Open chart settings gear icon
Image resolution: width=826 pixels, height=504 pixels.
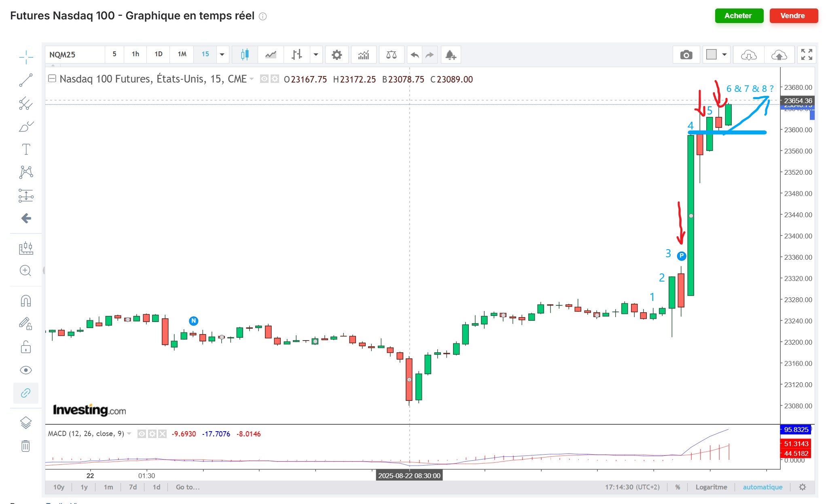pos(337,55)
